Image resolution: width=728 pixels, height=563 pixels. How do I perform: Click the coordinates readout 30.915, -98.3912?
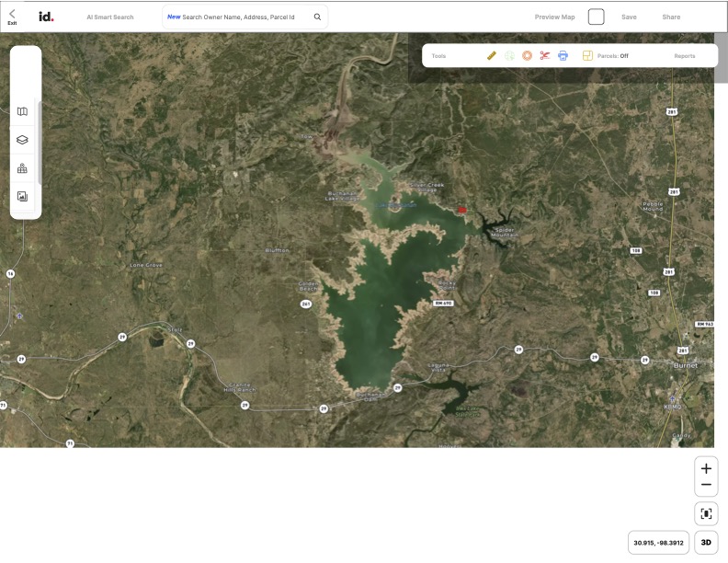click(x=658, y=543)
